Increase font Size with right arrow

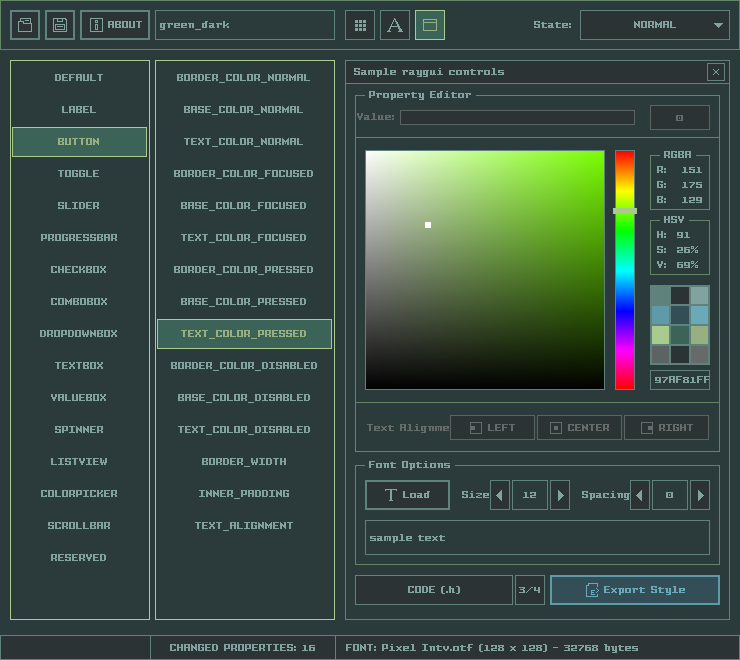(x=560, y=495)
